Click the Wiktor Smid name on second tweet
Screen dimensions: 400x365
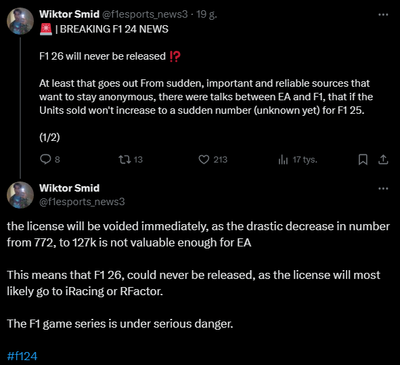pos(69,188)
